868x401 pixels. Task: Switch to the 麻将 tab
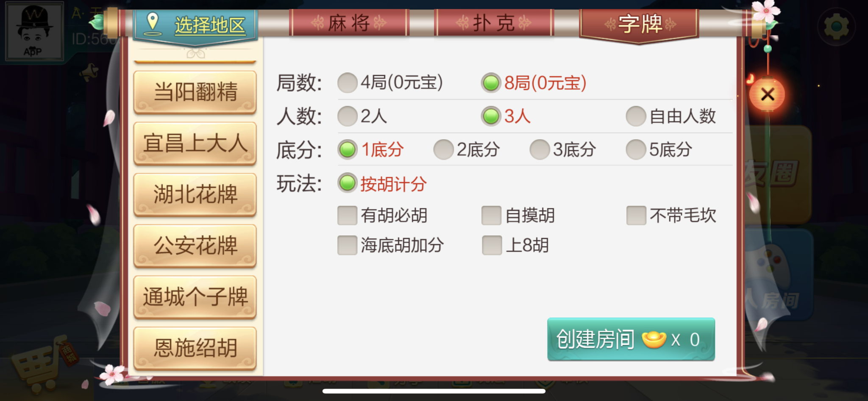pyautogui.click(x=349, y=23)
